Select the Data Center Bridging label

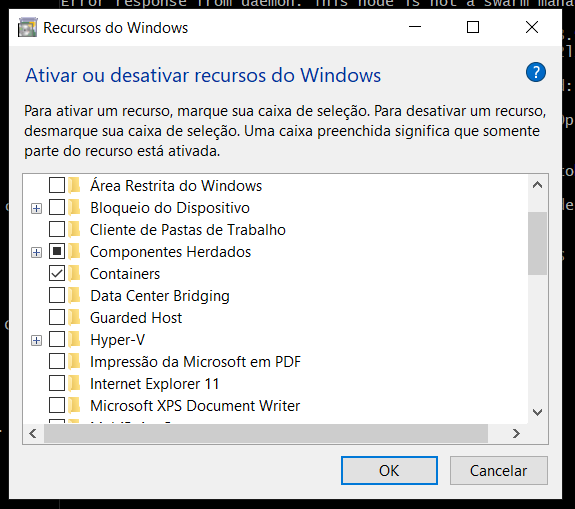(x=160, y=296)
